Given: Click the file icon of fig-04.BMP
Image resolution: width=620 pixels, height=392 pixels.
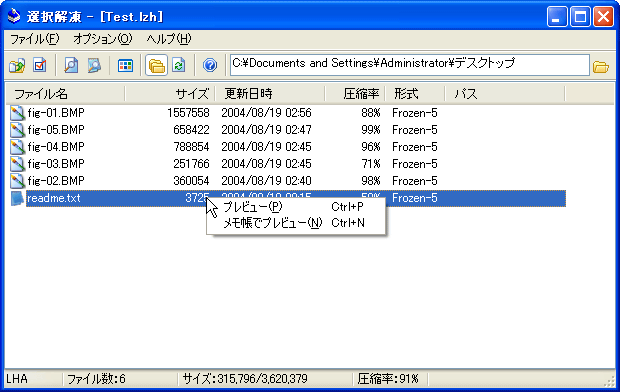Looking at the screenshot, I should 17,147.
